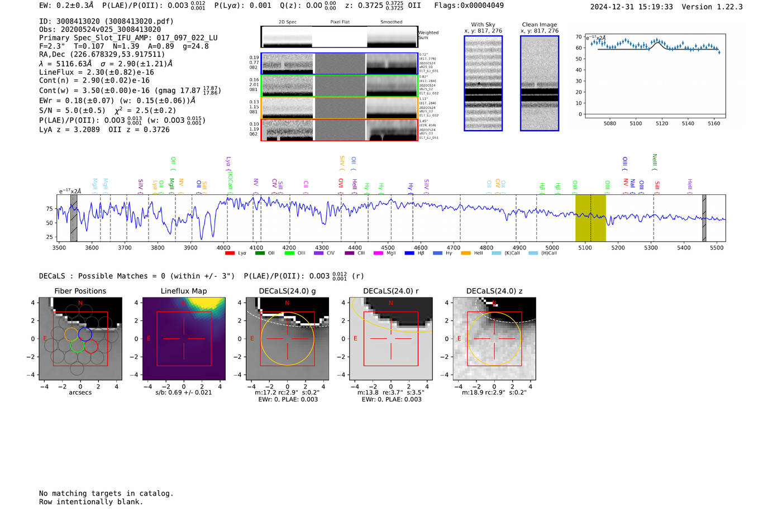
Task: Click the red fiber circle in Fiber Positions
Action: point(91,346)
